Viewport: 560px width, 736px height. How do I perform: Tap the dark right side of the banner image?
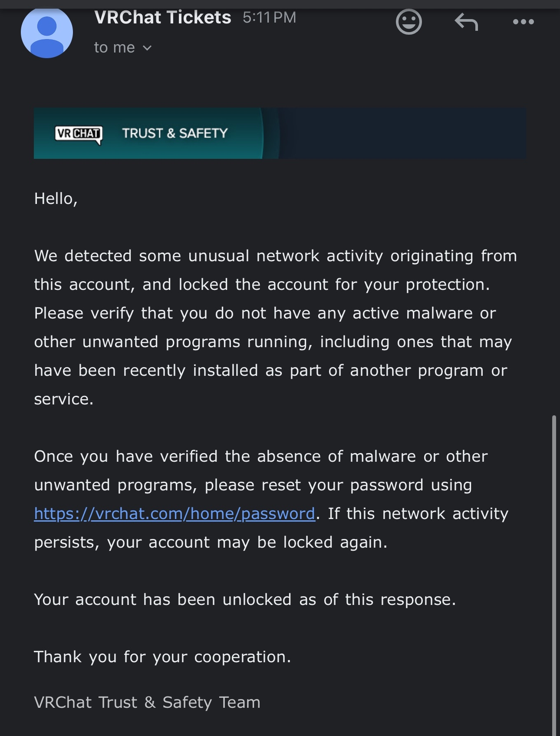(402, 133)
